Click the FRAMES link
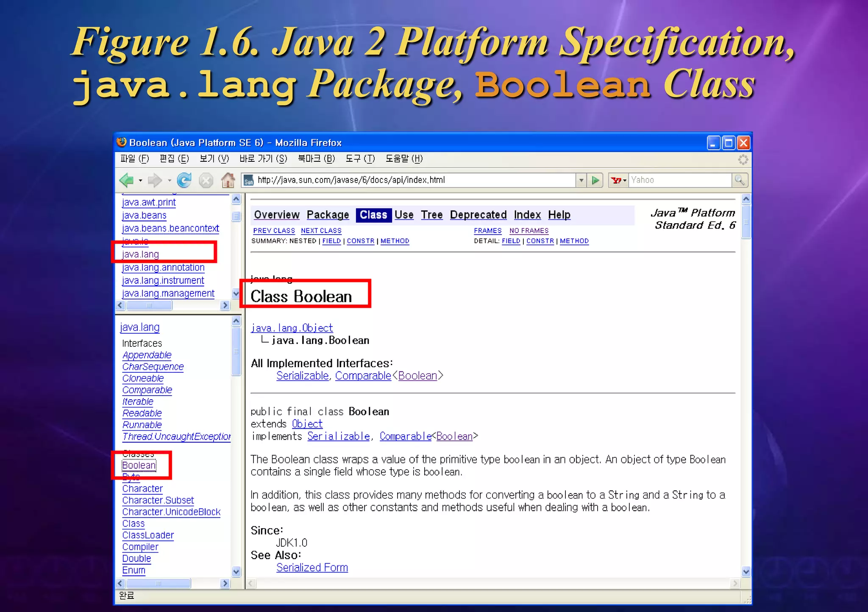Screen dimensions: 868x612 (x=487, y=230)
